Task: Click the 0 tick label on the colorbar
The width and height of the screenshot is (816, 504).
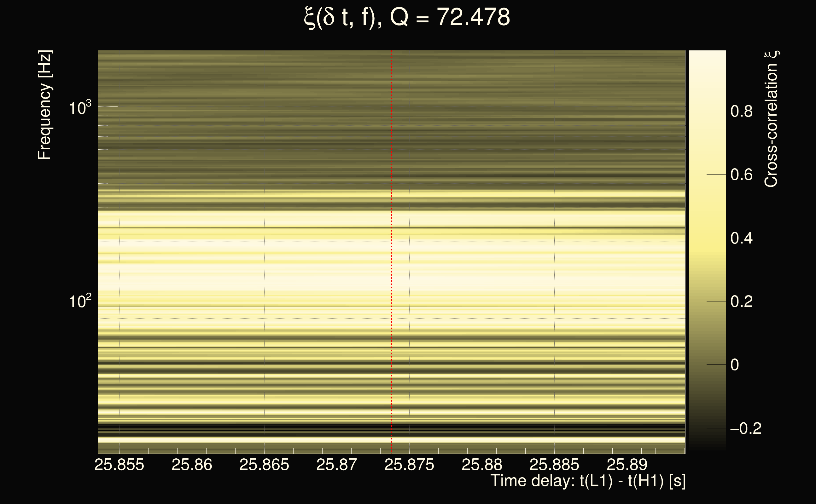Action: [x=735, y=365]
